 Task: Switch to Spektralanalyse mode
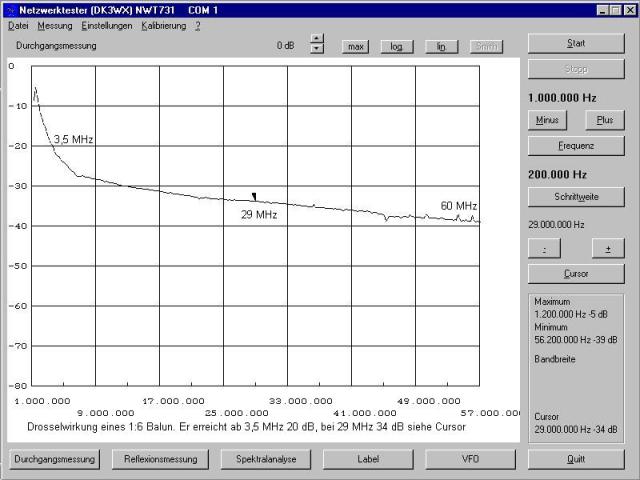tap(266, 459)
